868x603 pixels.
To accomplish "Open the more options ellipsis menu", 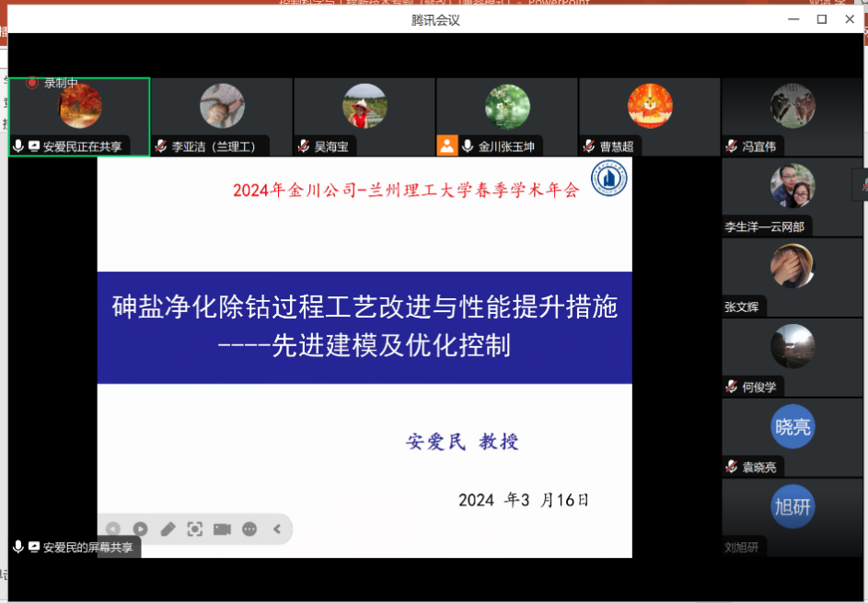I will pyautogui.click(x=249, y=528).
